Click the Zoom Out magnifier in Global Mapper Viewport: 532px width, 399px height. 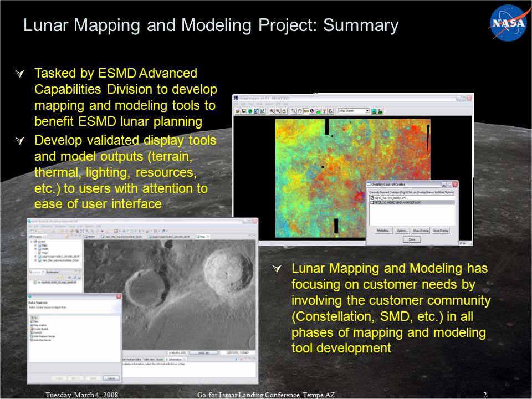(278, 111)
